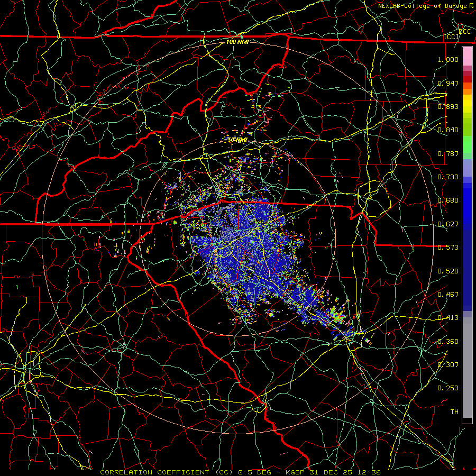Click the 50 NMI range ring label
The height and width of the screenshot is (476, 476).
coord(237,140)
